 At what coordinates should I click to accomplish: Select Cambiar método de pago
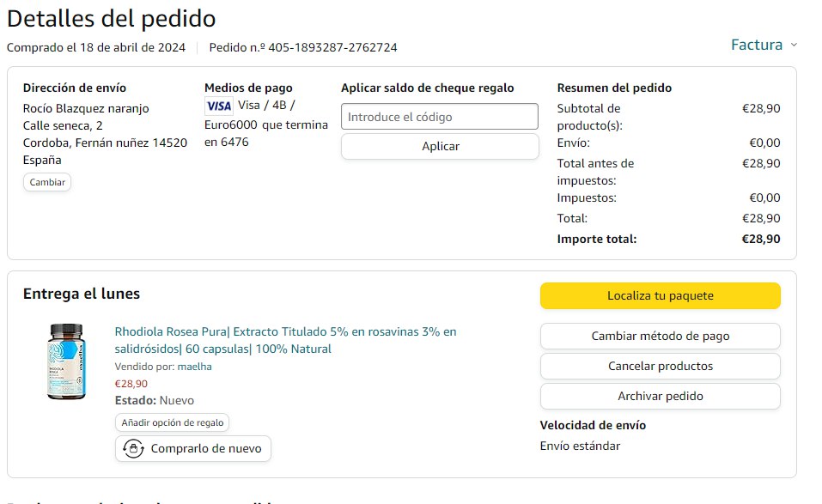(x=660, y=337)
